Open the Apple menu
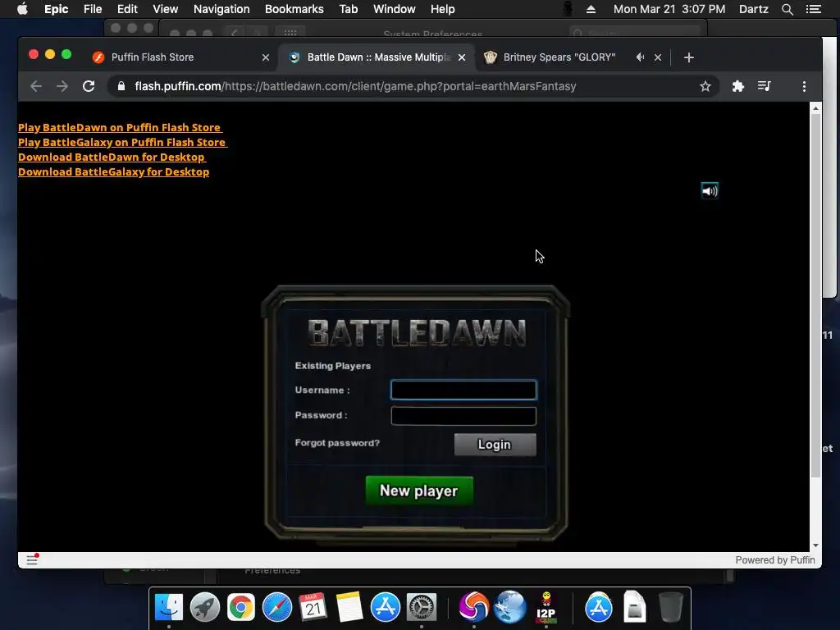Viewport: 840px width, 630px height. click(x=22, y=9)
